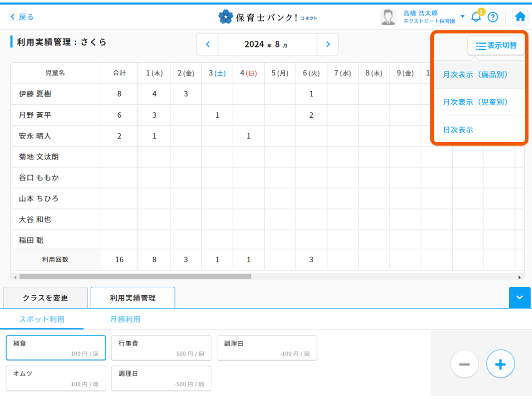Choose 日次表示 from the view menu
Image resolution: width=532 pixels, height=399 pixels.
pos(458,130)
